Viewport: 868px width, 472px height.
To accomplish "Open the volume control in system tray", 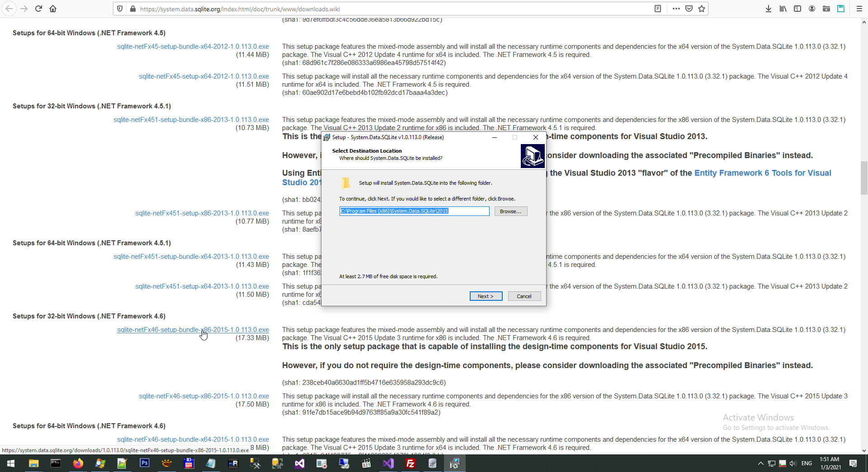I will pyautogui.click(x=793, y=463).
